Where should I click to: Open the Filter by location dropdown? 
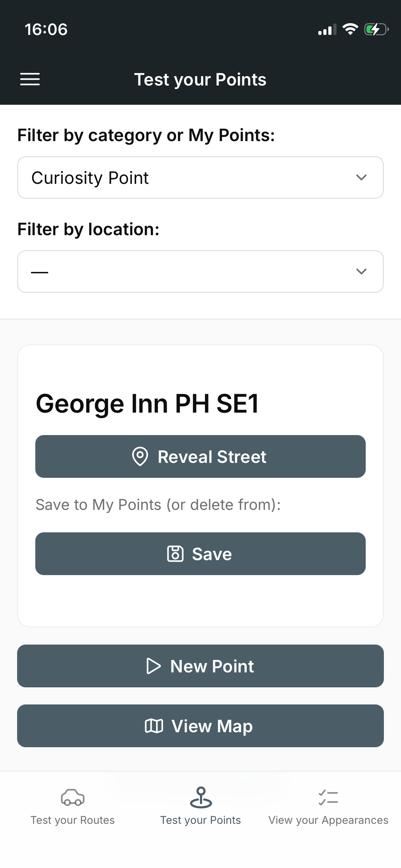tap(185, 272)
